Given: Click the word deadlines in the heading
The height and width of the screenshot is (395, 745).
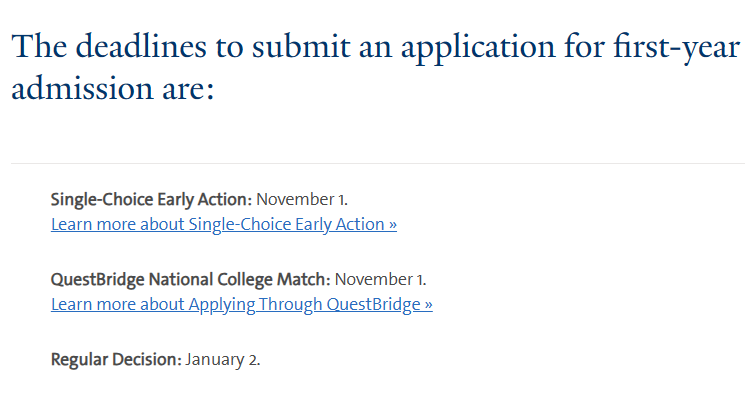Looking at the screenshot, I should pyautogui.click(x=141, y=47).
